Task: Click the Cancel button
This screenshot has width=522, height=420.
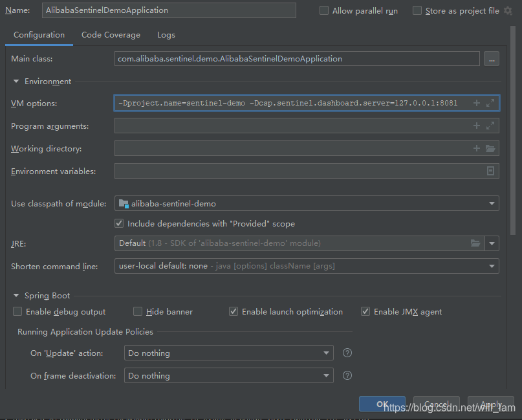Action: 437,404
